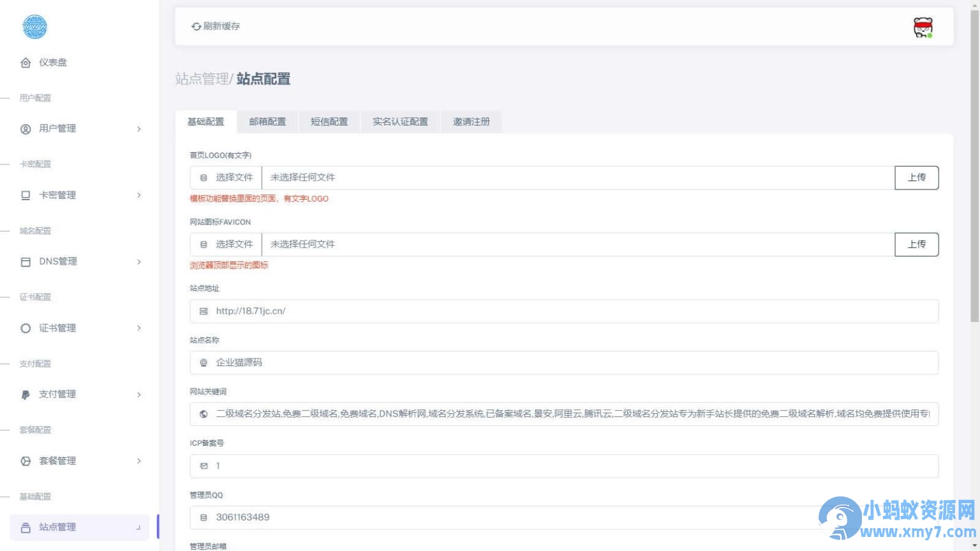
Task: Click the 套餐管理 package icon
Action: point(26,461)
